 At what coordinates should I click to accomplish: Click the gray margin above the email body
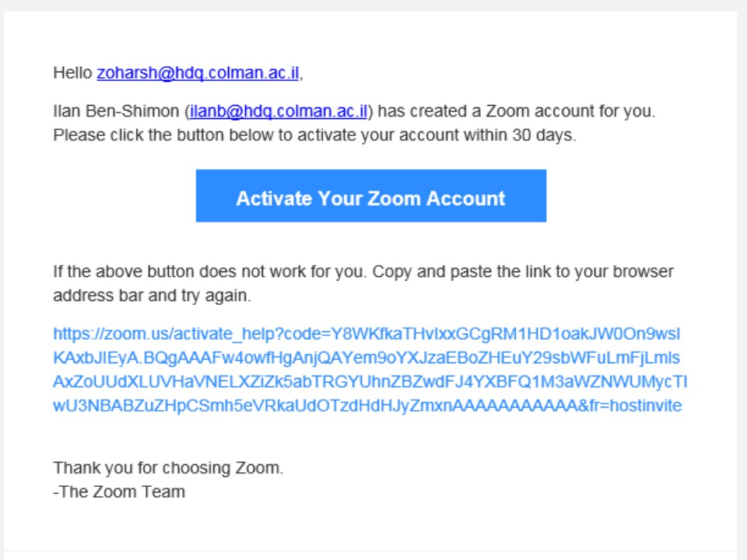point(373,5)
